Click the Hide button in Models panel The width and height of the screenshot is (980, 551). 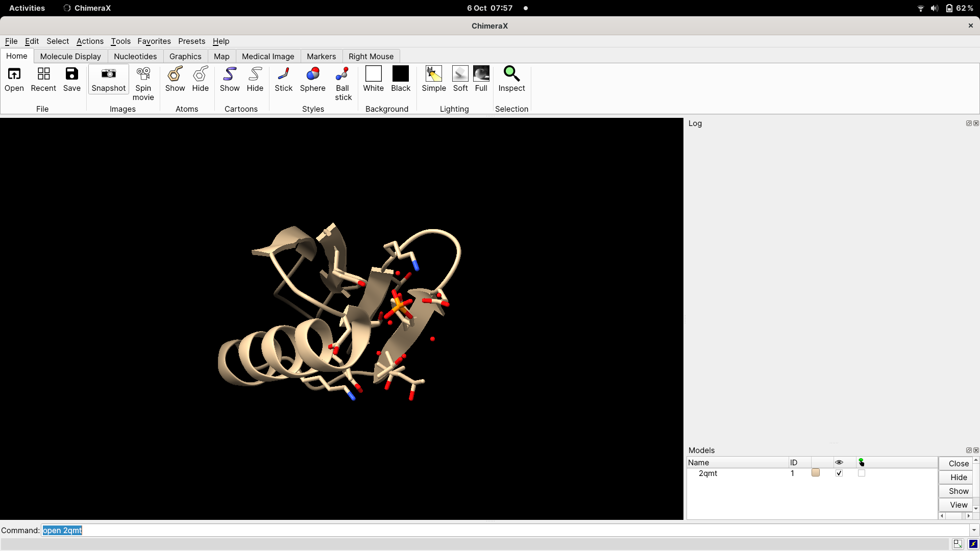(x=958, y=478)
